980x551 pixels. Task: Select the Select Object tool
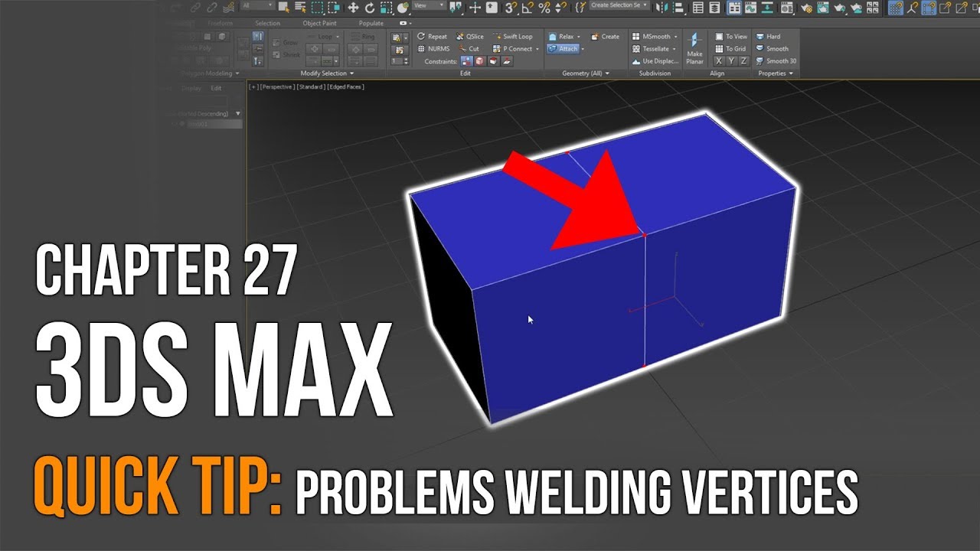pos(284,7)
